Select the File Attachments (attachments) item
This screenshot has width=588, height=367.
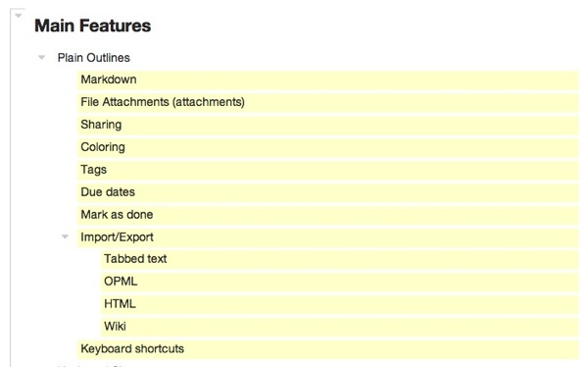[163, 102]
